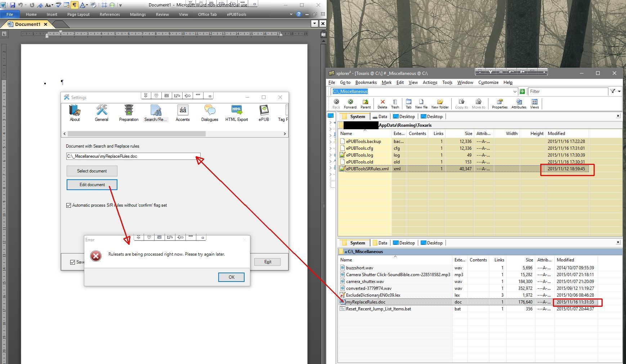The width and height of the screenshot is (626, 364).
Task: Open the Preparation settings page
Action: pyautogui.click(x=129, y=113)
